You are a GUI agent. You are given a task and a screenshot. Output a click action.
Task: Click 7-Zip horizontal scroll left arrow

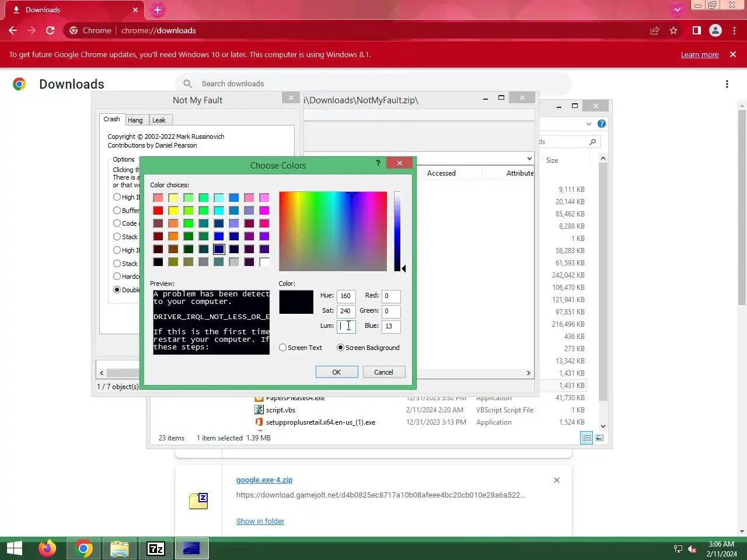coord(102,373)
